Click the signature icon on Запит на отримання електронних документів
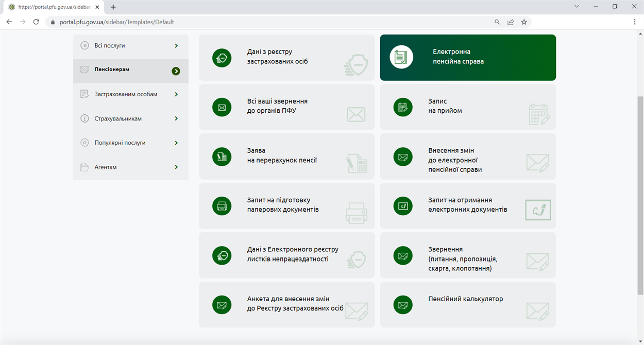The image size is (644, 345). 403,206
